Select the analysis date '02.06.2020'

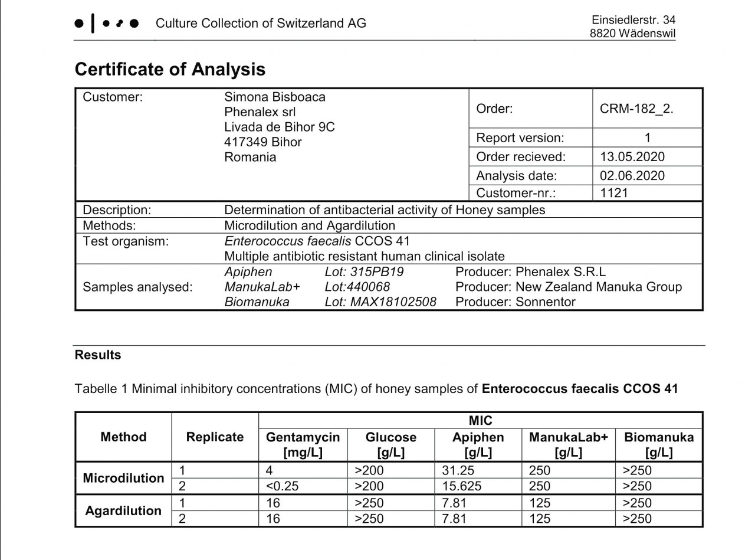pyautogui.click(x=632, y=176)
